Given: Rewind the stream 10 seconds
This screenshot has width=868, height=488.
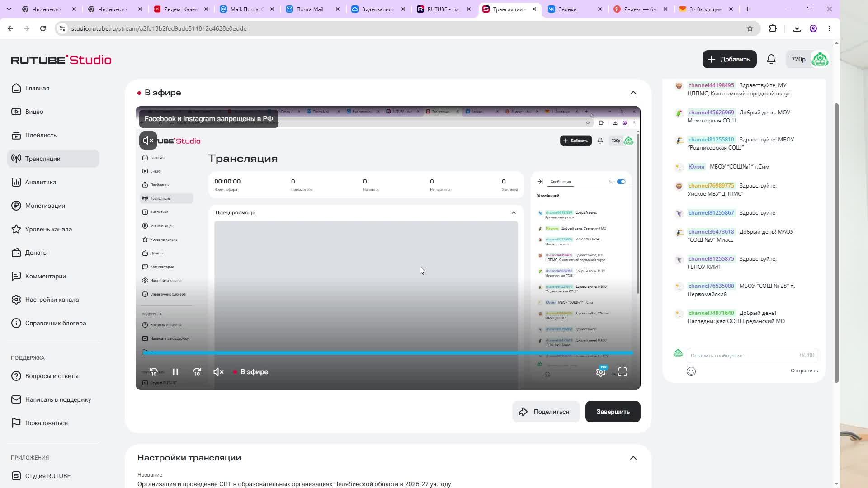Looking at the screenshot, I should 154,372.
